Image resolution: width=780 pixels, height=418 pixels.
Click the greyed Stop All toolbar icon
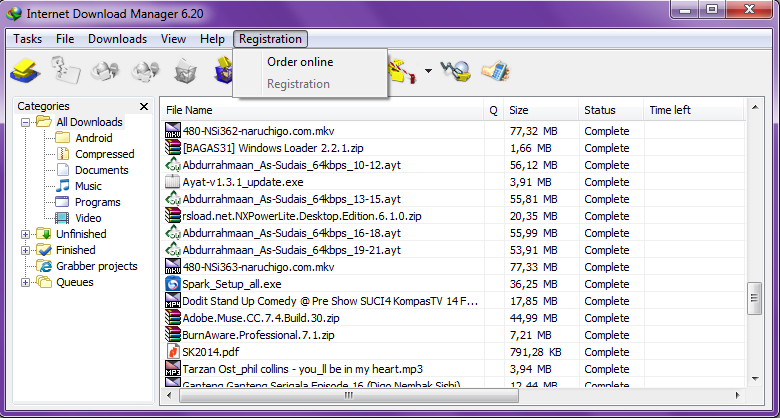[145, 72]
